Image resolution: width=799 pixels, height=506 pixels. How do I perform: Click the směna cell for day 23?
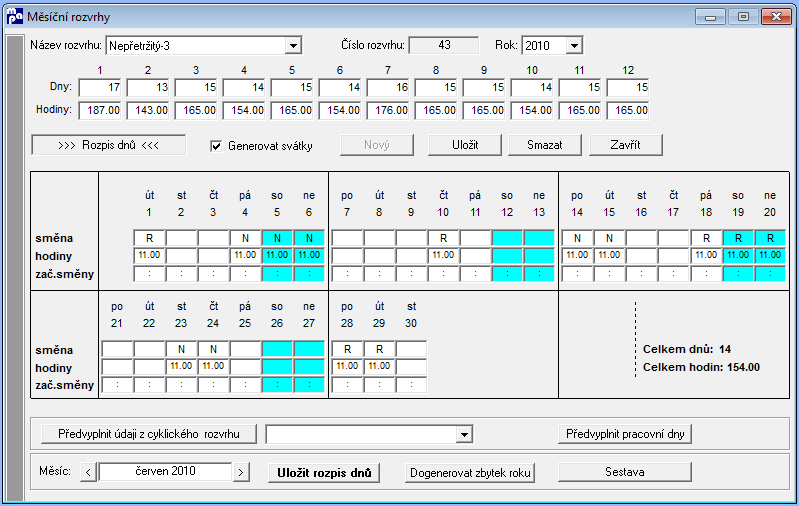point(181,350)
